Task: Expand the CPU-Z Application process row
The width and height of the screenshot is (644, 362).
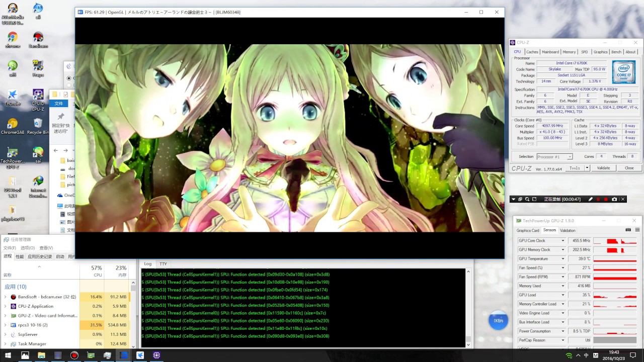Action: coord(6,306)
